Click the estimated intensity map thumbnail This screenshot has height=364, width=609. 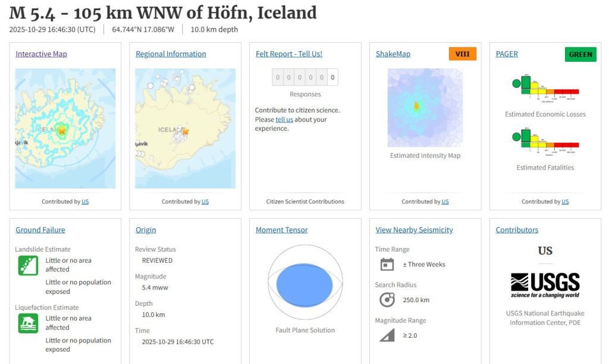[425, 108]
